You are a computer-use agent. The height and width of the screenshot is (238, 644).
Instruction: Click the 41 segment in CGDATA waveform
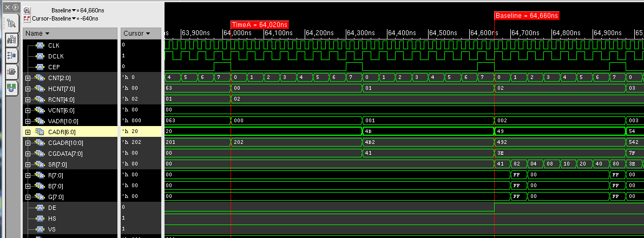pos(428,154)
